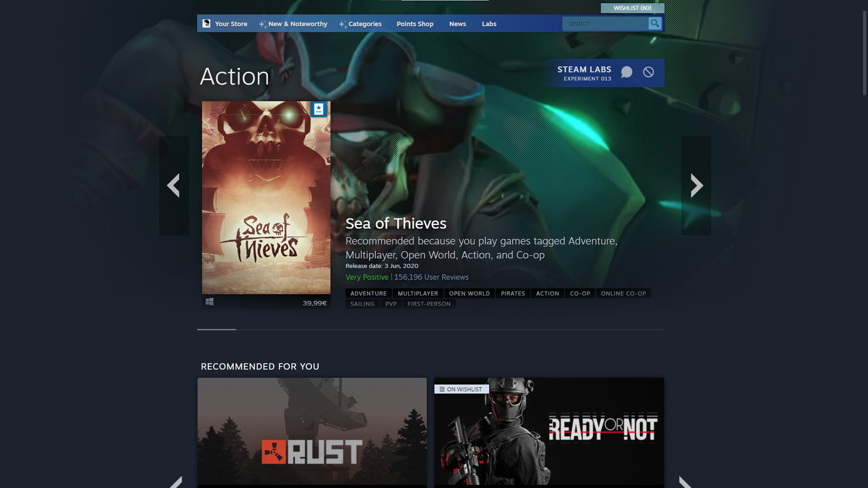The width and height of the screenshot is (868, 488).
Task: Toggle the ON WISHLIST flag on Ready Or Not
Action: click(x=460, y=388)
